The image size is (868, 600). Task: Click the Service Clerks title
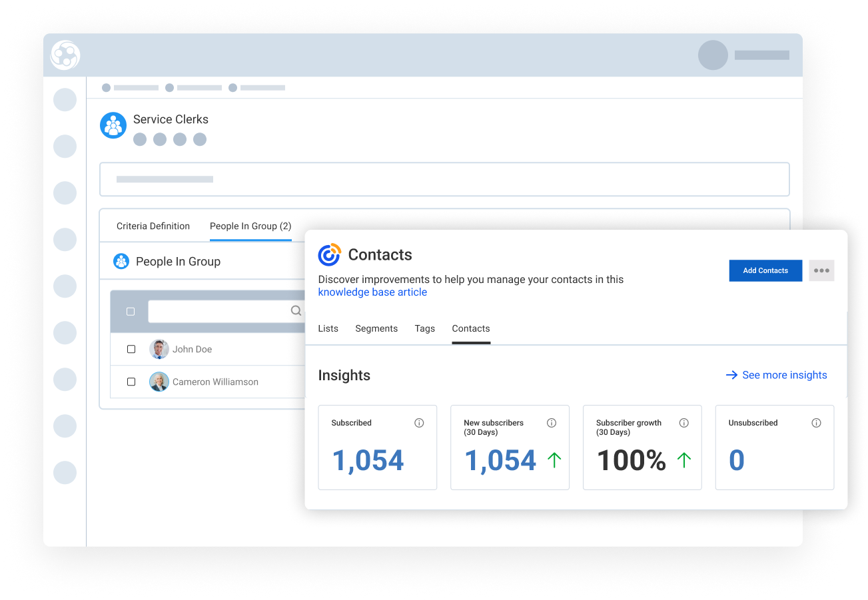[171, 119]
